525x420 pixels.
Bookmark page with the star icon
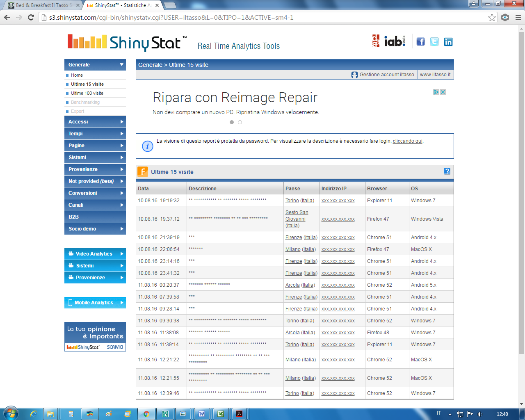click(492, 17)
